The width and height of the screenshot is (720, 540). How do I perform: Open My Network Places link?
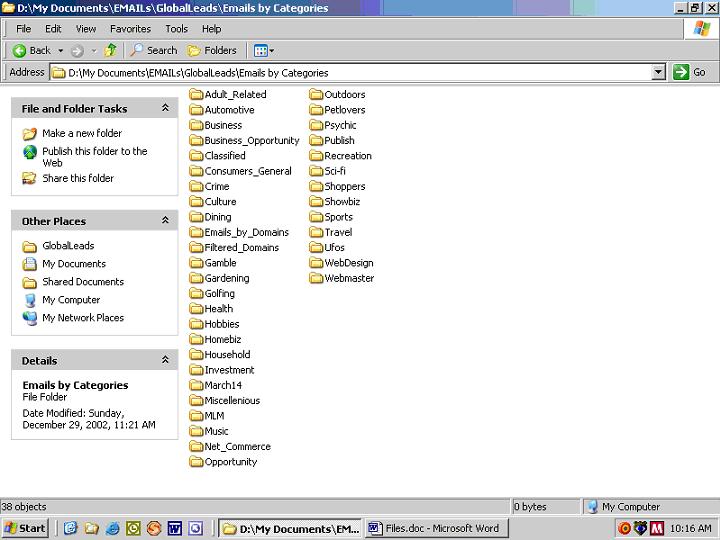(x=82, y=318)
